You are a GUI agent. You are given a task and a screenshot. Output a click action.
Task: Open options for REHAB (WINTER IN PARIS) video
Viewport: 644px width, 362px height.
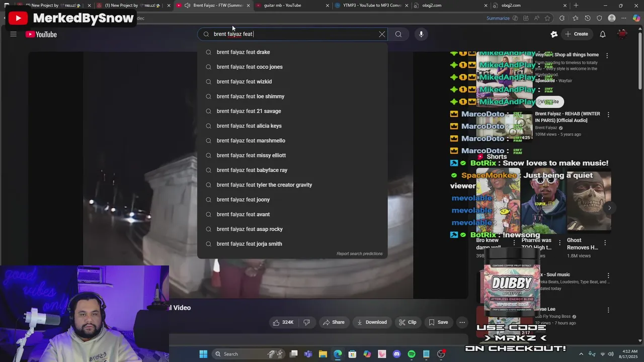pyautogui.click(x=608, y=115)
